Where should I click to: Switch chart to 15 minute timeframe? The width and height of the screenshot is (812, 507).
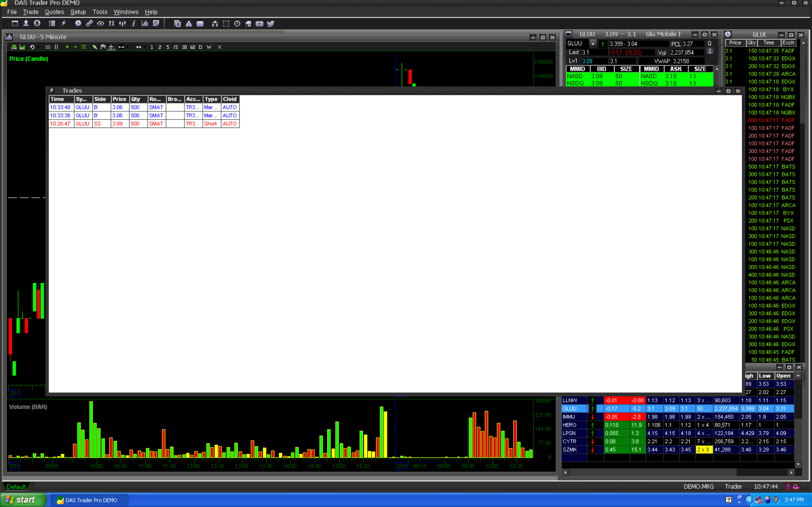175,47
